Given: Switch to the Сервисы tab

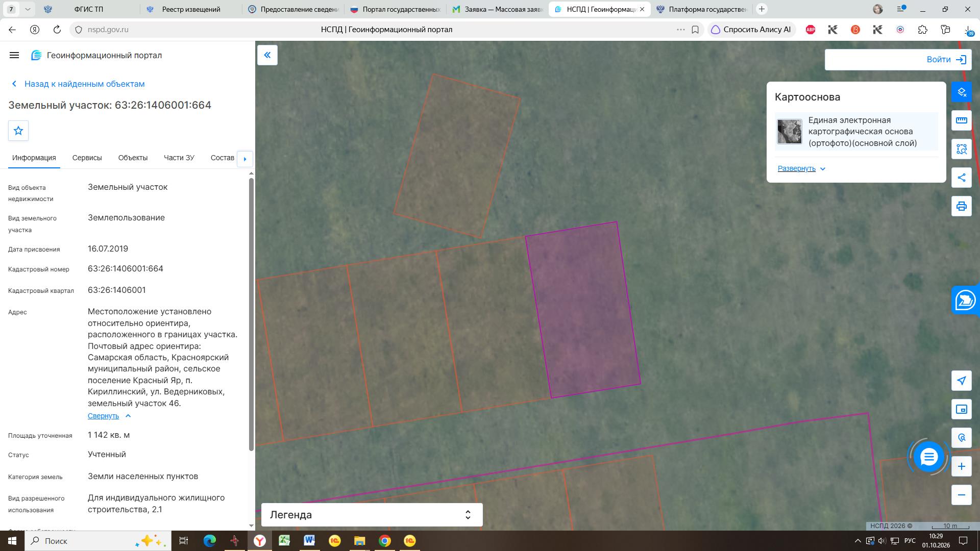Looking at the screenshot, I should tap(87, 158).
